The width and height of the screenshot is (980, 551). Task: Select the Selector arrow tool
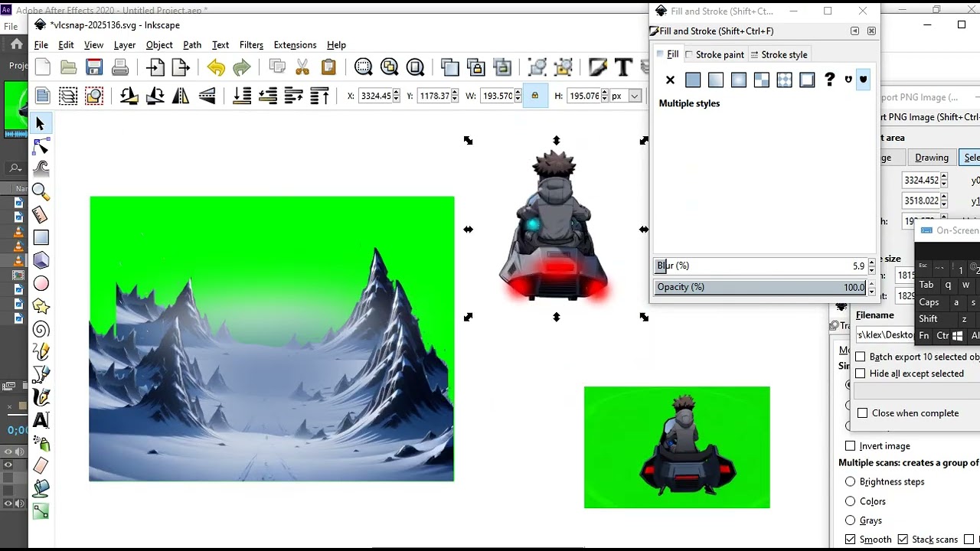pos(41,124)
